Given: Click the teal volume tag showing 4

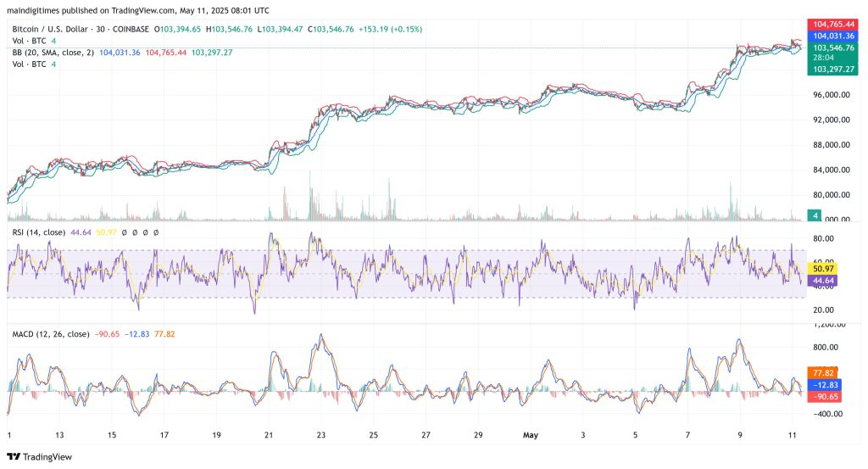Looking at the screenshot, I should [815, 216].
